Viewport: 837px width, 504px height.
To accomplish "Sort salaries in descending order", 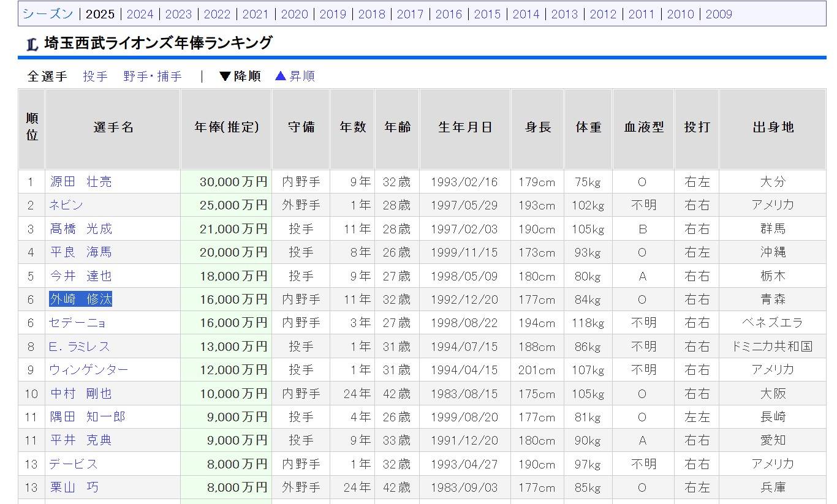I will [x=240, y=76].
